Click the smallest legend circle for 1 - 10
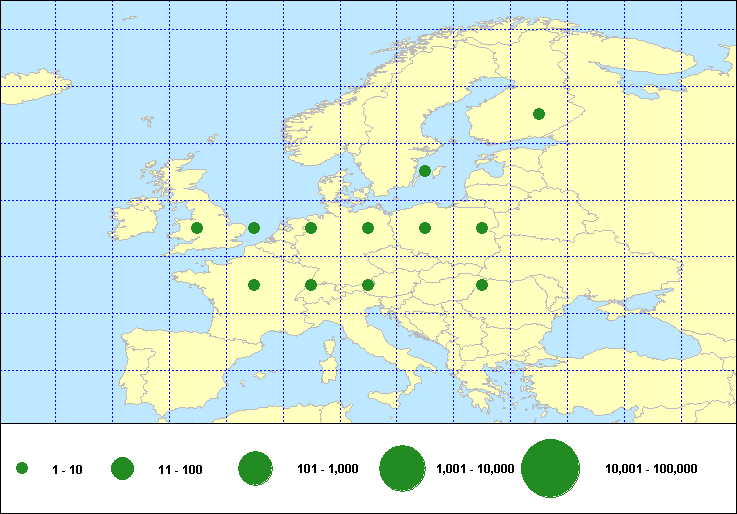 point(22,468)
